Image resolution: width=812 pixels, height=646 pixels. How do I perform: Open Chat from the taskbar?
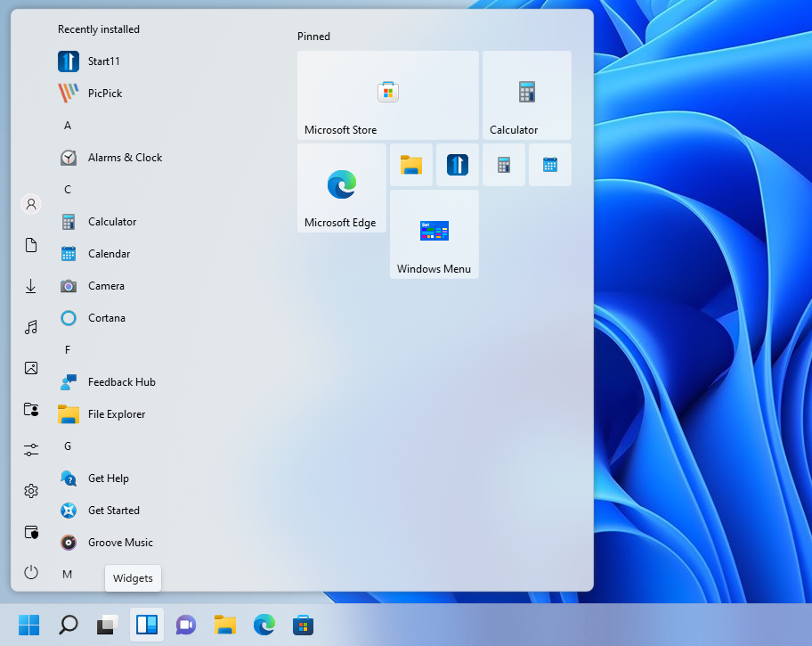tap(186, 625)
